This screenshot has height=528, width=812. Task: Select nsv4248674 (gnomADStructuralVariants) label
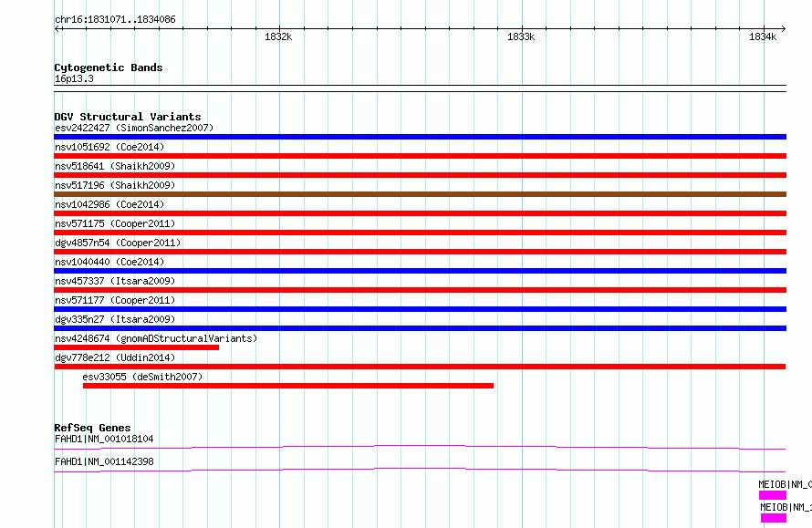point(156,338)
